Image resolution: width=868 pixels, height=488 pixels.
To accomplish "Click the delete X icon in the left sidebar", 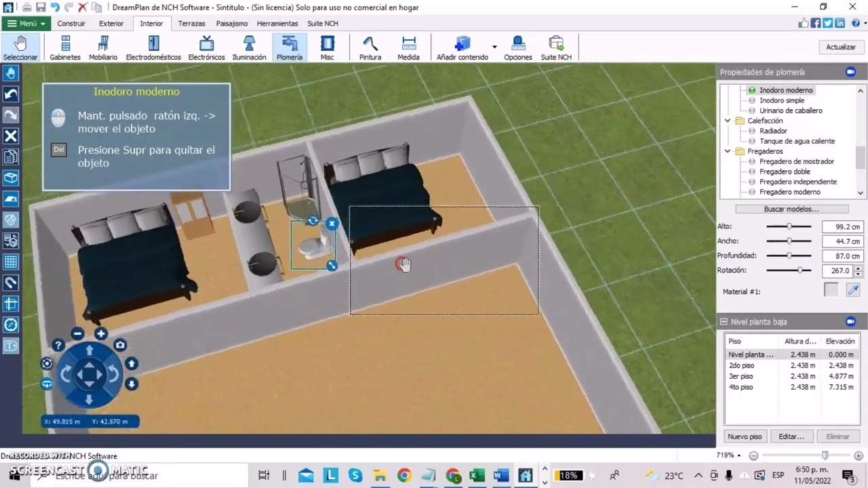I will point(11,136).
